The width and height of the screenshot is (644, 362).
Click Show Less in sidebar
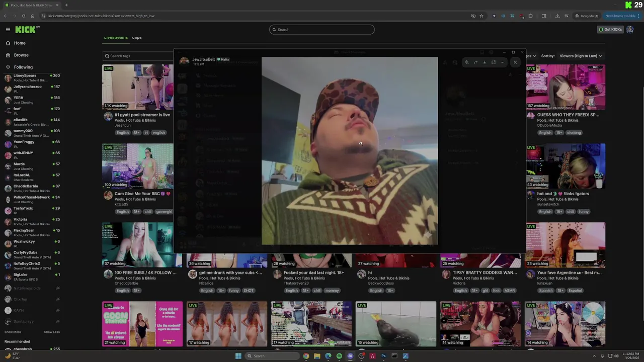click(52, 332)
